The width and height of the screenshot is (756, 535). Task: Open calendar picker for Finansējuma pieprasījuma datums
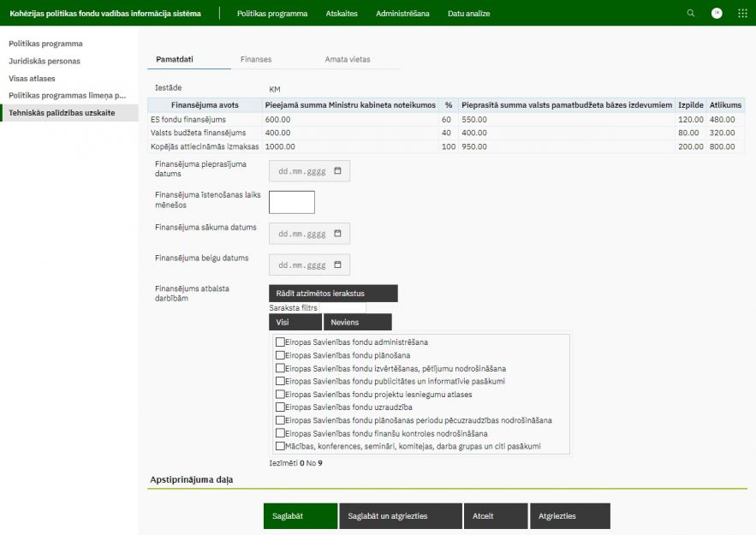pos(337,171)
